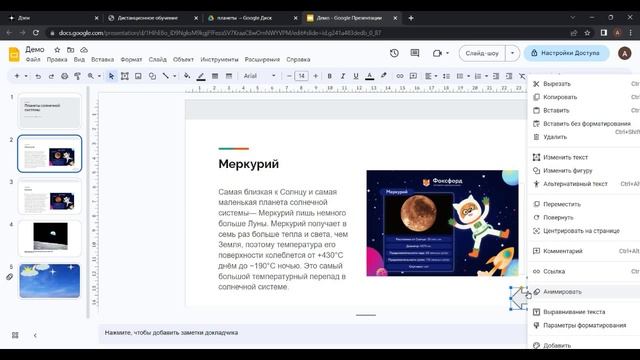Open the Слайд-шоу dropdown arrow
640x360 pixels.
[512, 53]
